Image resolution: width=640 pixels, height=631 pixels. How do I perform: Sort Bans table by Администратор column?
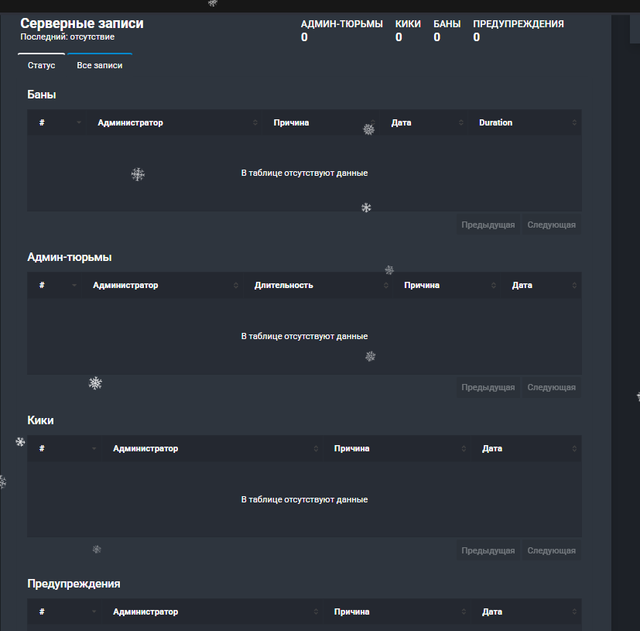[178, 122]
